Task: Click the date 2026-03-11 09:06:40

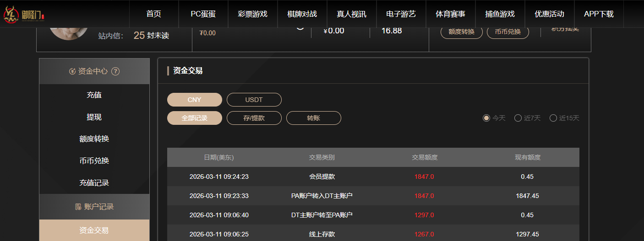Action: pyautogui.click(x=219, y=215)
